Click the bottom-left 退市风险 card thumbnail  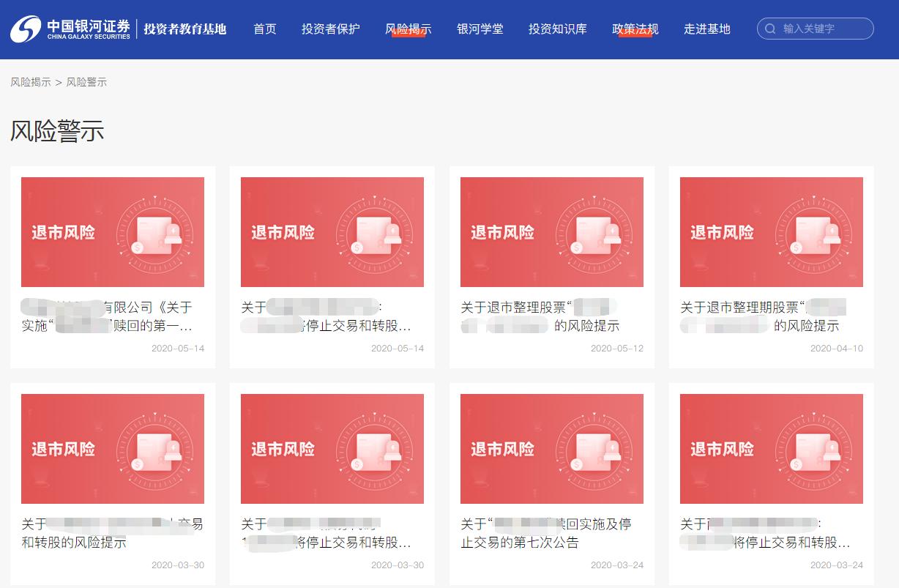click(x=112, y=449)
